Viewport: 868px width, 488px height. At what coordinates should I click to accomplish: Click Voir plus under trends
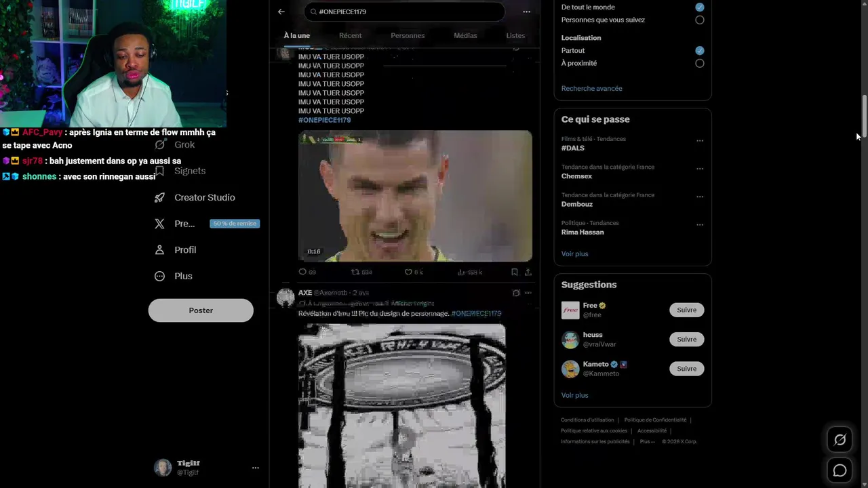tap(574, 253)
